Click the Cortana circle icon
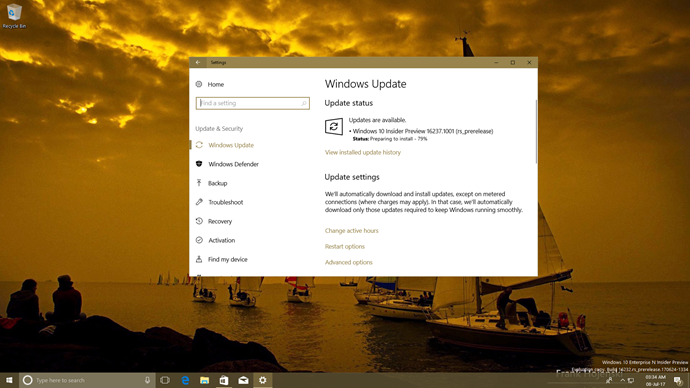 [27, 380]
